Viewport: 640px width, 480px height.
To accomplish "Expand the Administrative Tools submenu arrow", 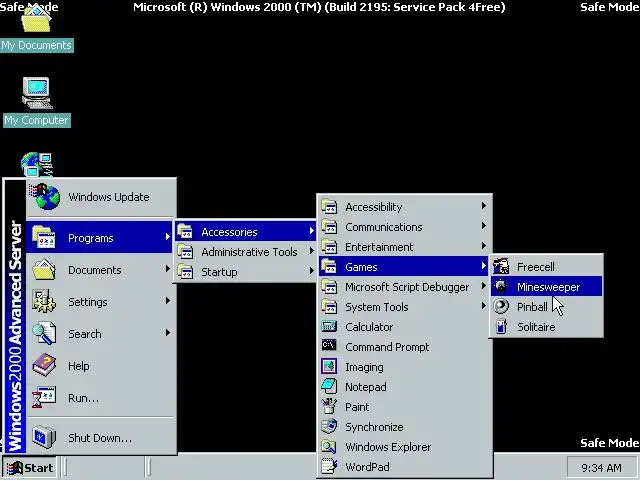I will [x=311, y=251].
